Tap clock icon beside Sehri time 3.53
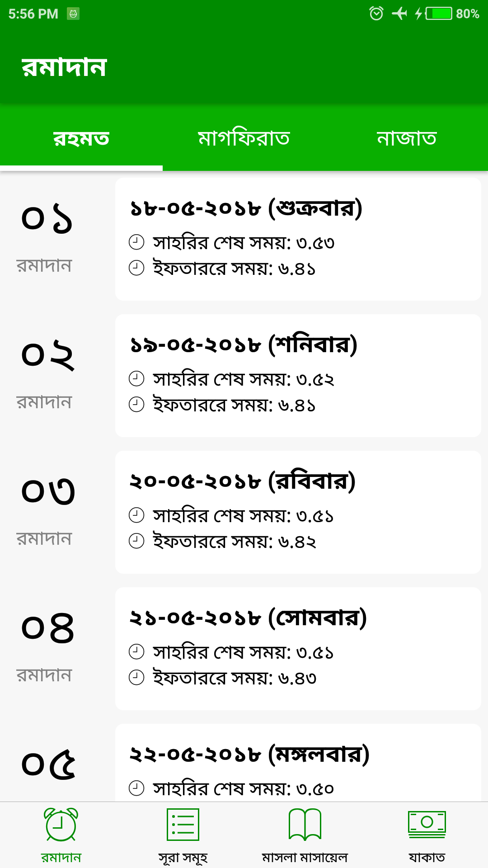Viewport: 488px width, 868px height. (136, 242)
